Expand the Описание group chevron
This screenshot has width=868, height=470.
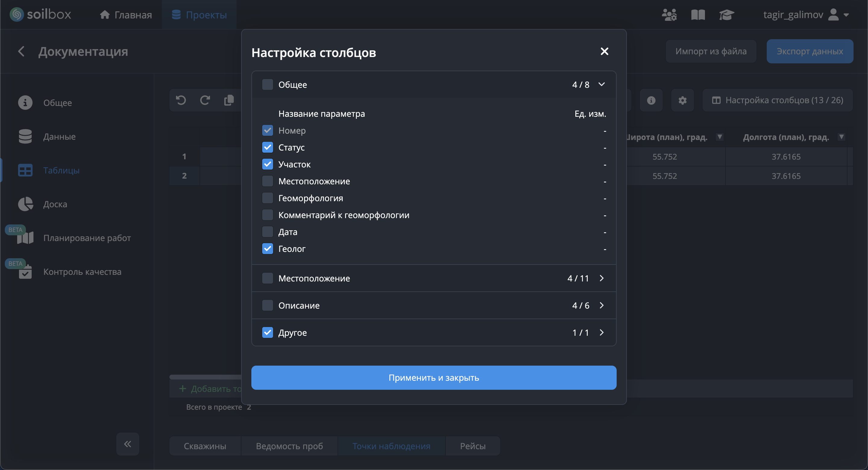602,306
